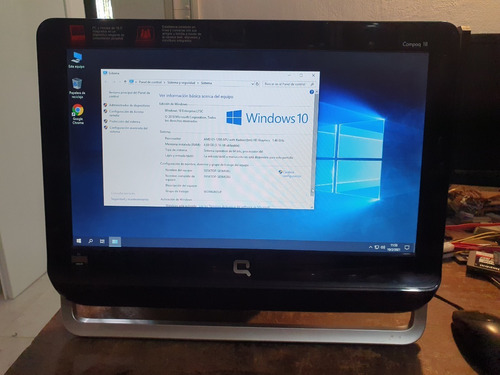Image resolution: width=500 pixels, height=375 pixels.
Task: Open the network icon in system tray
Action: click(377, 247)
